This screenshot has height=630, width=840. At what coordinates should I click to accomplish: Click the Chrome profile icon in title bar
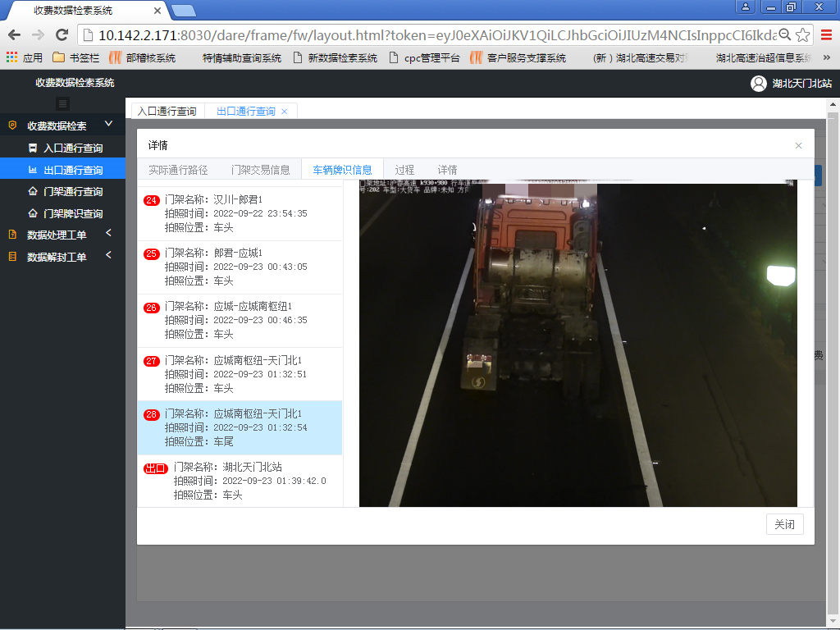(745, 7)
